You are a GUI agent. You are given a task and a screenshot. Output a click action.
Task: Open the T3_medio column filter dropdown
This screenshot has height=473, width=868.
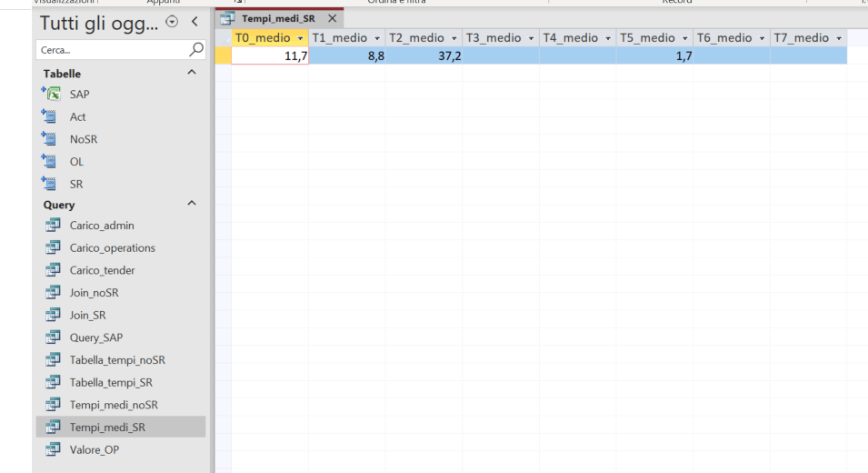point(532,38)
